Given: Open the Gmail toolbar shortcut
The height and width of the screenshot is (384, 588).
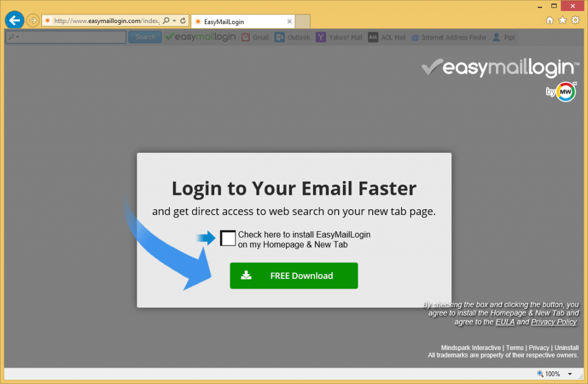Looking at the screenshot, I should coord(255,37).
